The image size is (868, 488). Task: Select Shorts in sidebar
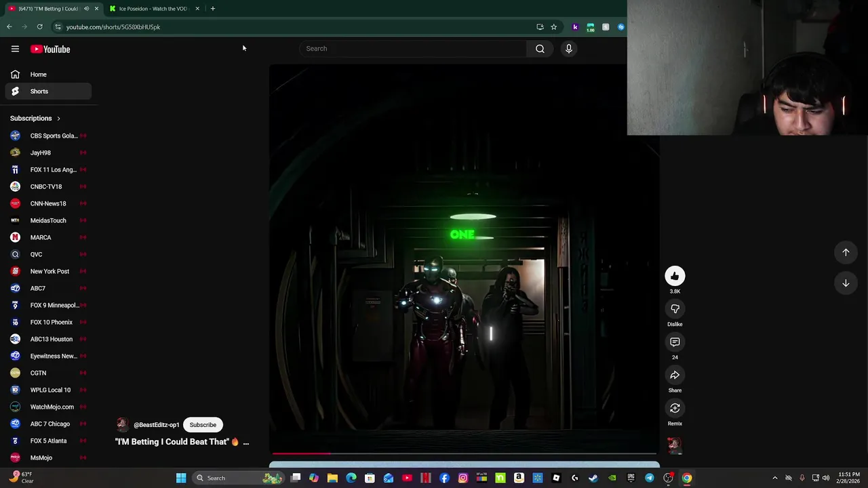pyautogui.click(x=47, y=91)
